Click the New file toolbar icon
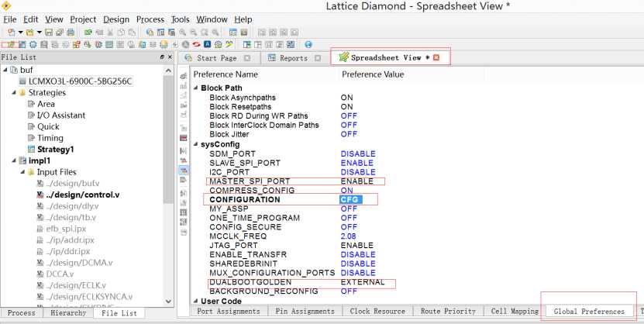Image resolution: width=644 pixels, height=324 pixels. click(x=11, y=33)
